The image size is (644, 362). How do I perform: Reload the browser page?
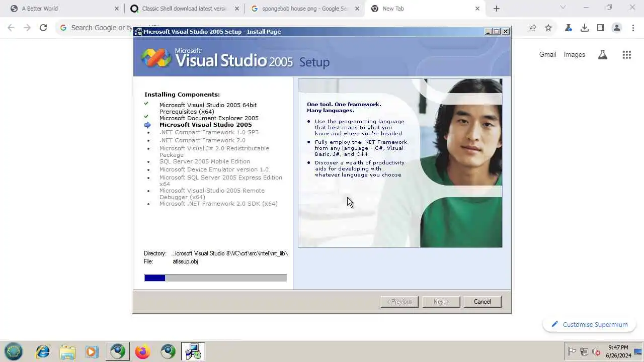point(43,28)
